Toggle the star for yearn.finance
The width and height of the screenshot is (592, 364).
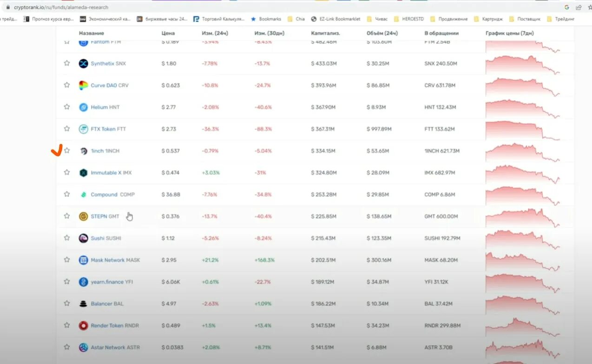67,281
